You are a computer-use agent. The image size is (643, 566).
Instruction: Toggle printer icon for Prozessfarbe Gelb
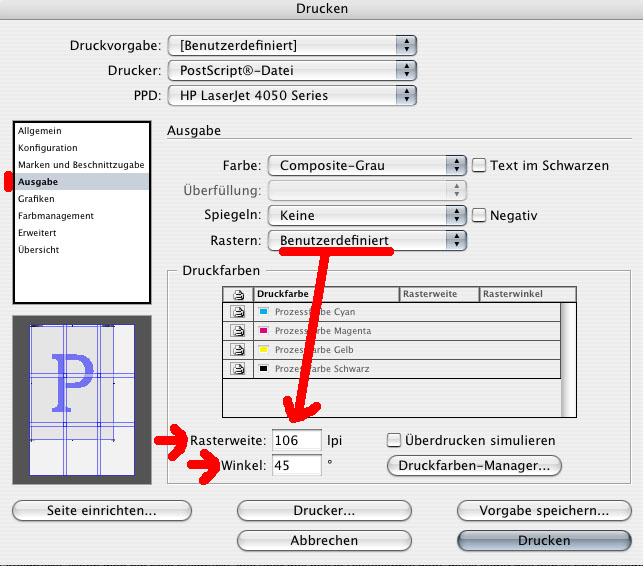point(238,350)
